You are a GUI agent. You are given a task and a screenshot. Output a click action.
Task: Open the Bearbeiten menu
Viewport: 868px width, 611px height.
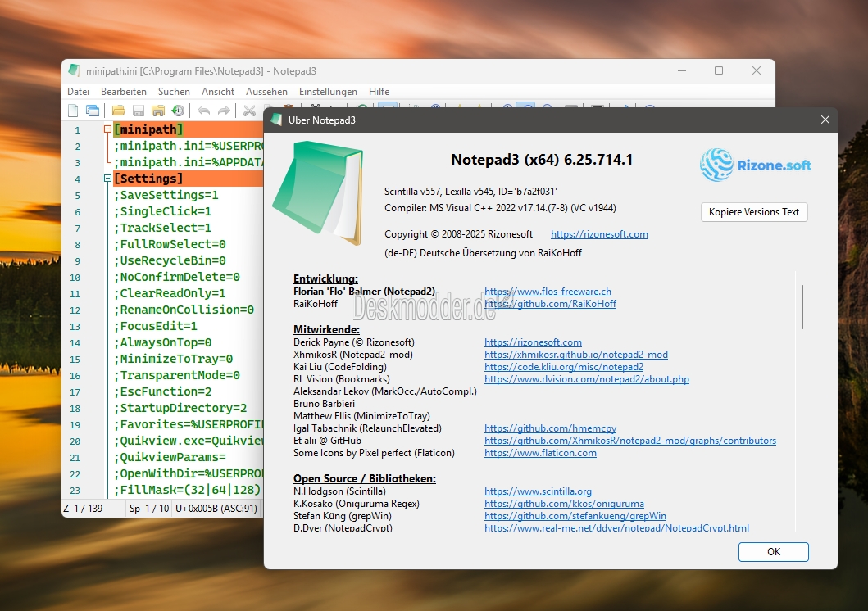[x=124, y=91]
